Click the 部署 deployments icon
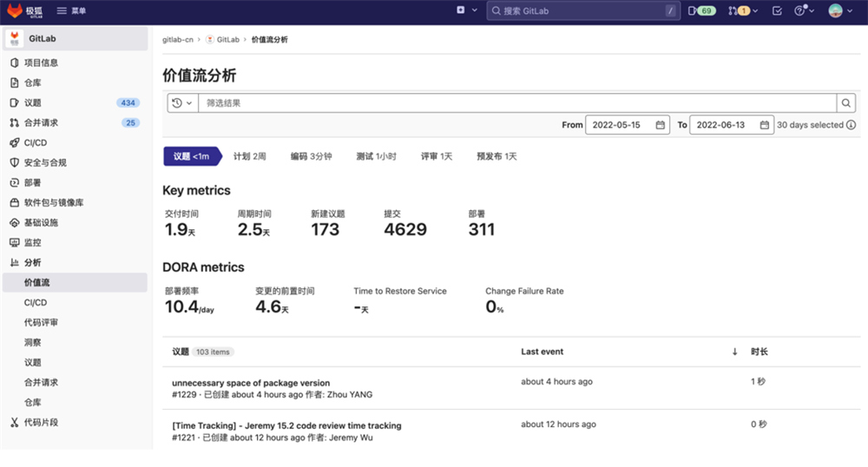Image resolution: width=868 pixels, height=467 pixels. [x=15, y=182]
